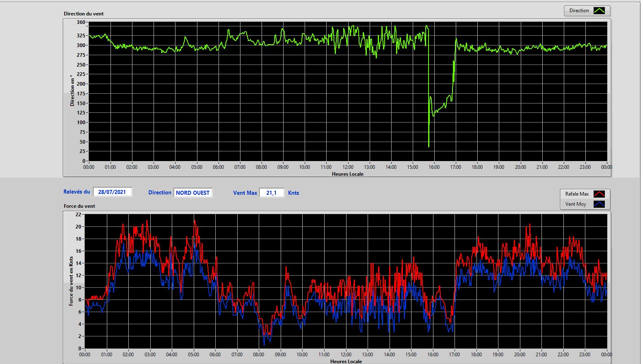Image resolution: width=641 pixels, height=364 pixels.
Task: Click the 10 value on wind force axis
Action: (78, 288)
